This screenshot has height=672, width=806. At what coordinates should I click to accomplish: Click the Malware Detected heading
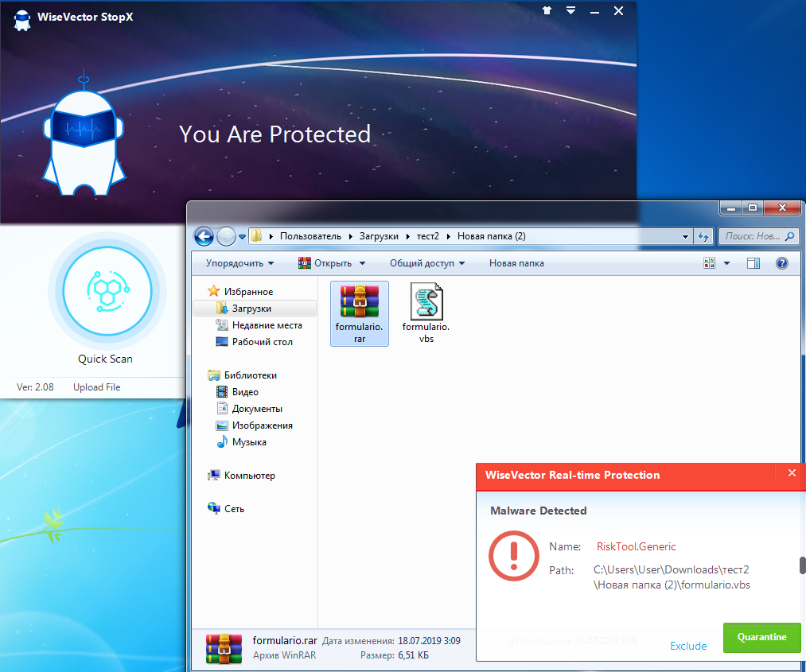(538, 511)
